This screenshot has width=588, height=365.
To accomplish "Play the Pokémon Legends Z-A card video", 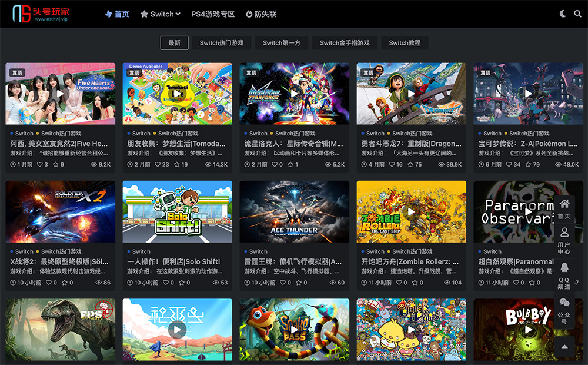I will click(x=529, y=94).
